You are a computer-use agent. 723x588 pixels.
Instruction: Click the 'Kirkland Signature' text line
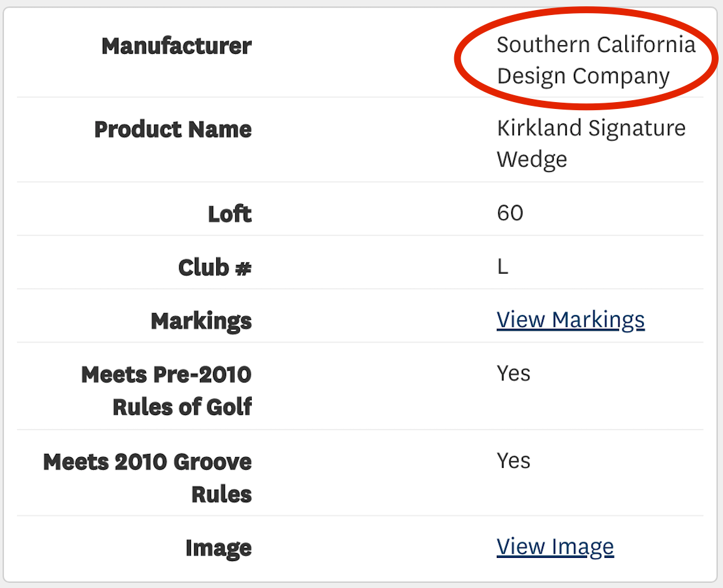pos(591,128)
